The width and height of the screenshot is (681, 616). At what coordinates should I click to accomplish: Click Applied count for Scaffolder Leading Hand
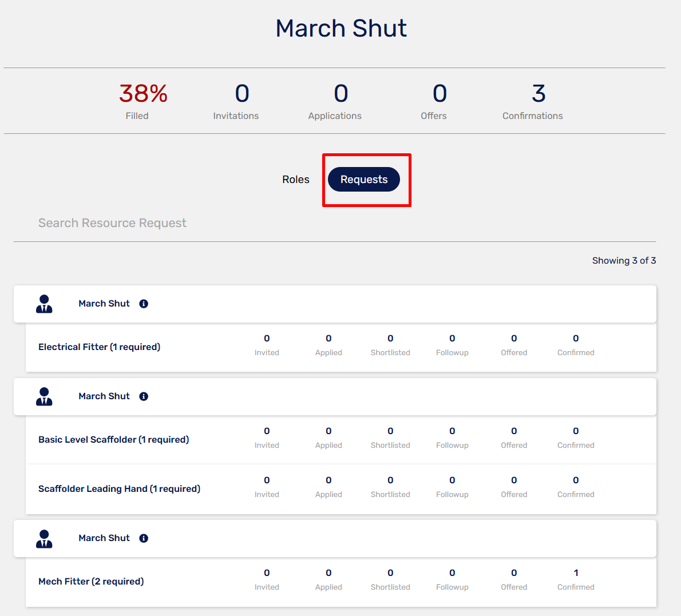329,487
